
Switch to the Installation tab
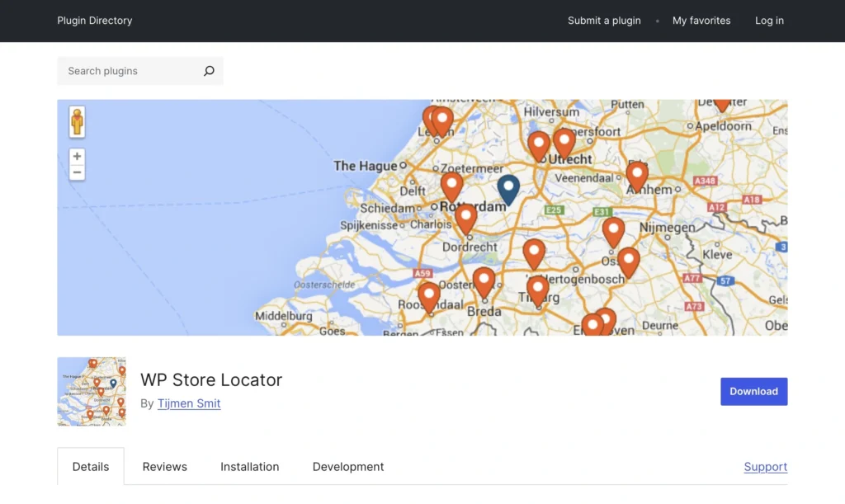coord(250,466)
